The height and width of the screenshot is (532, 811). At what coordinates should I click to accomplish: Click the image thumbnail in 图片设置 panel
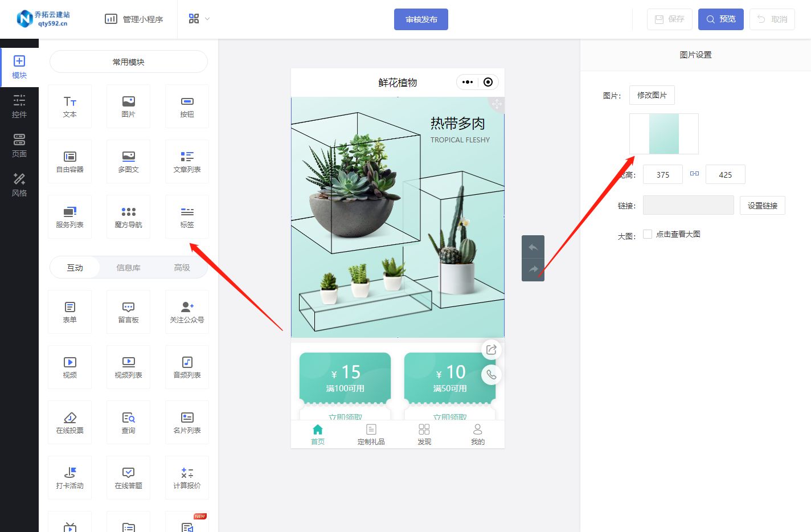(663, 134)
